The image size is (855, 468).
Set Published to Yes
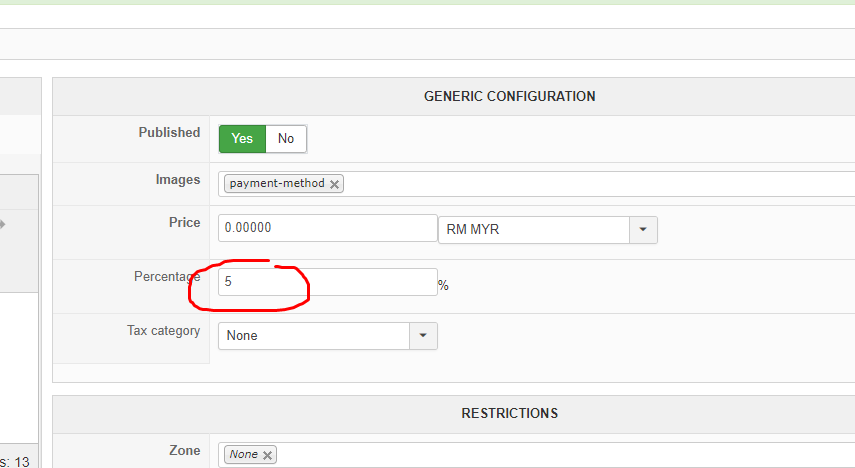(x=242, y=139)
